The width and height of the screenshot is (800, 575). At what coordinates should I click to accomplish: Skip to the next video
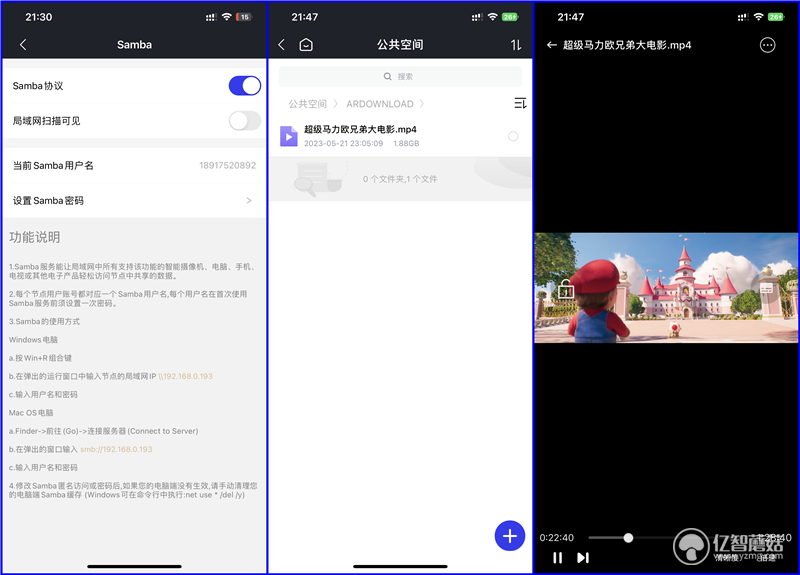point(583,558)
